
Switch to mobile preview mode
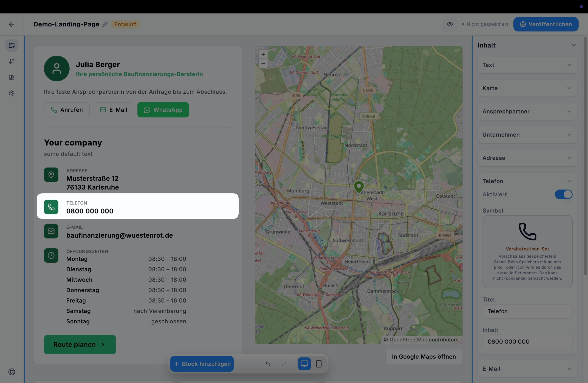[319, 364]
